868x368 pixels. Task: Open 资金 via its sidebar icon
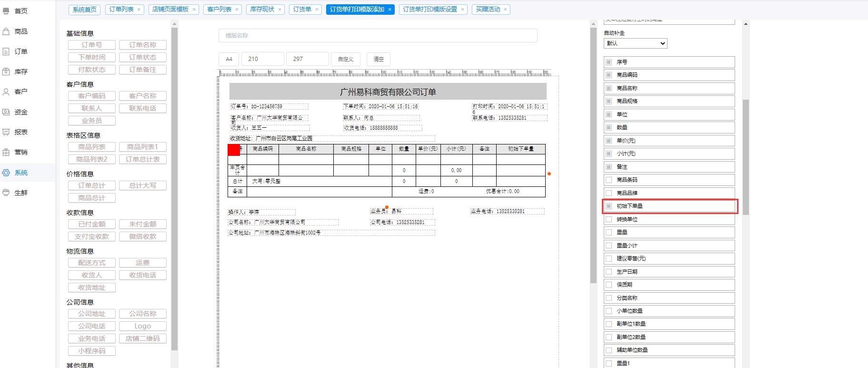[x=6, y=112]
